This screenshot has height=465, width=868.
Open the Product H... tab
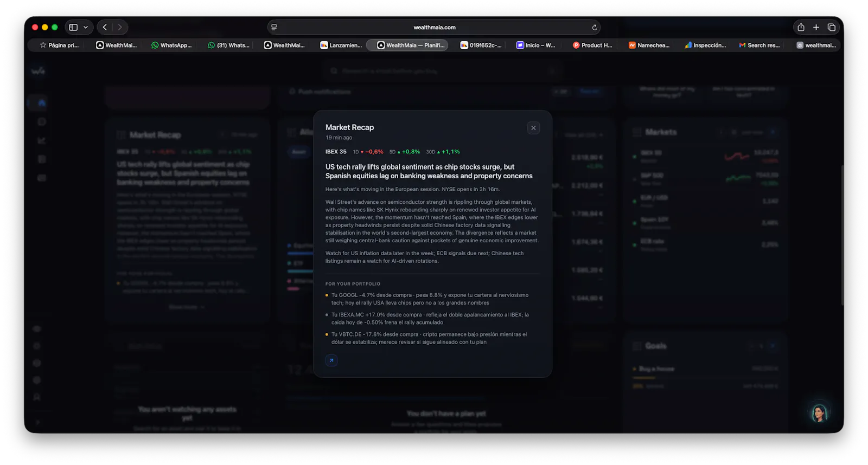tap(592, 46)
